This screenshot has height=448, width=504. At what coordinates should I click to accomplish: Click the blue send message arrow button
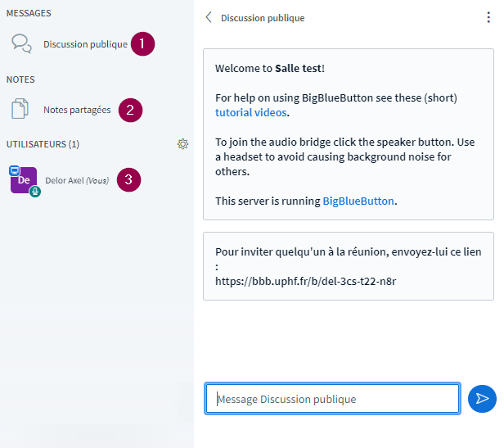(x=482, y=398)
